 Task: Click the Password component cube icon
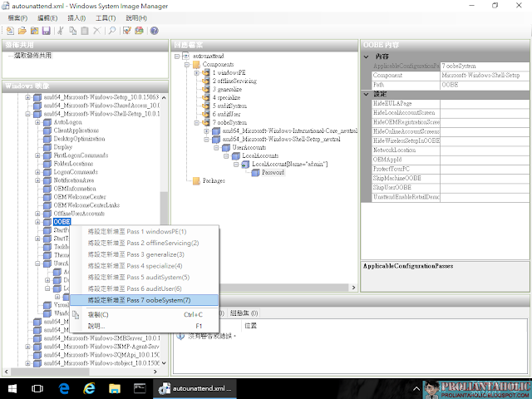[255, 172]
